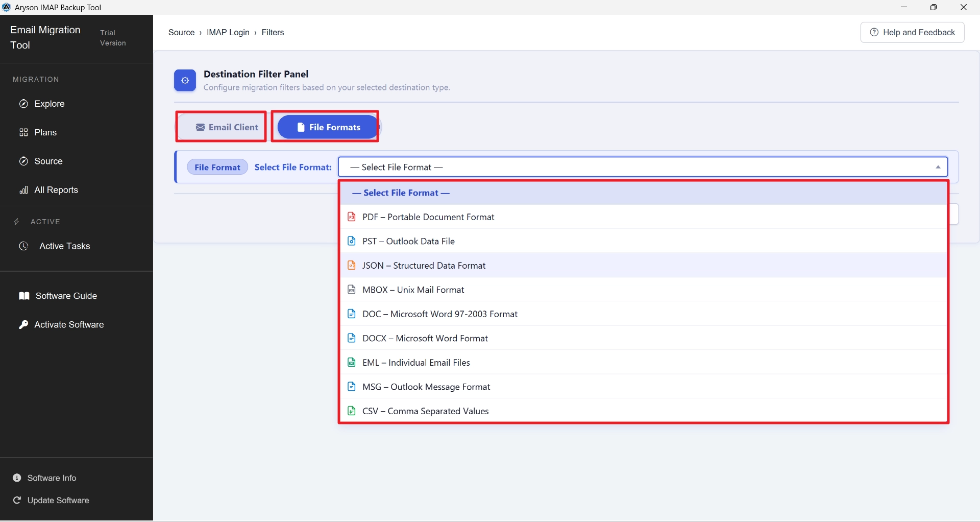
Task: Click the All Reports bar chart icon
Action: pyautogui.click(x=23, y=190)
